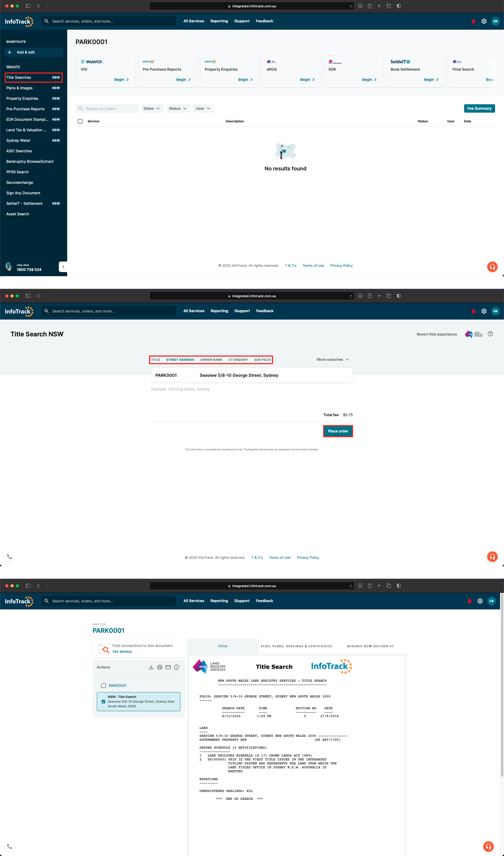504x856 pixels.
Task: Switch to the OWNER NAME search tab
Action: click(x=211, y=359)
